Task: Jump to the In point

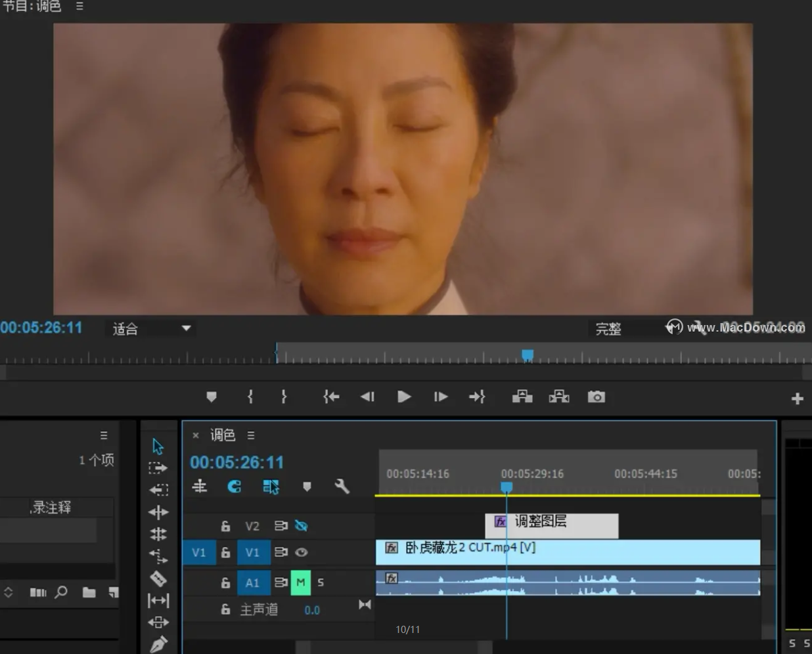Action: [331, 397]
